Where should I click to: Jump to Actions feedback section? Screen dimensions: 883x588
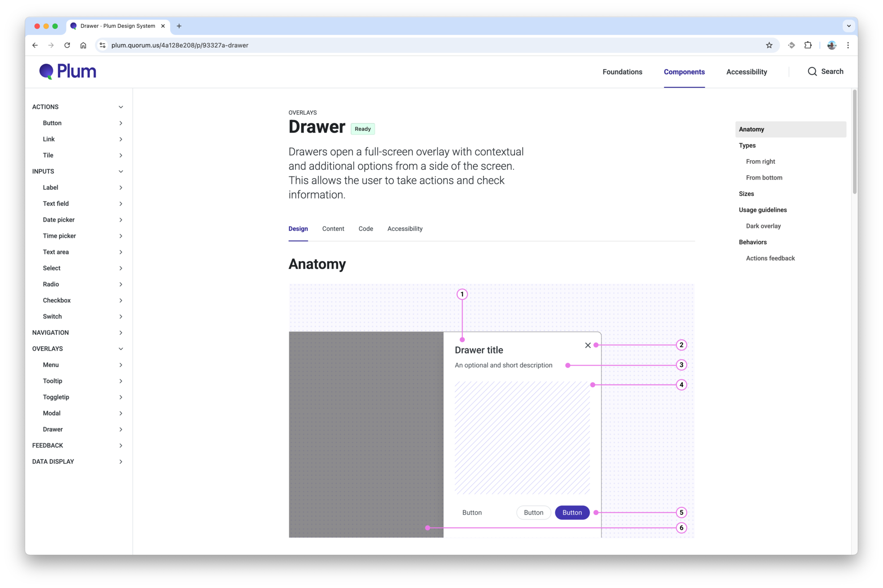click(770, 258)
